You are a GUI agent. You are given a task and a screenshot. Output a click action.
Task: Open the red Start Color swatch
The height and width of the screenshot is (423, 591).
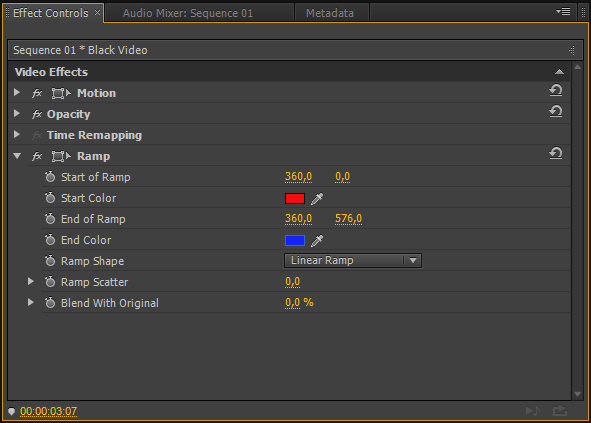[x=295, y=199]
